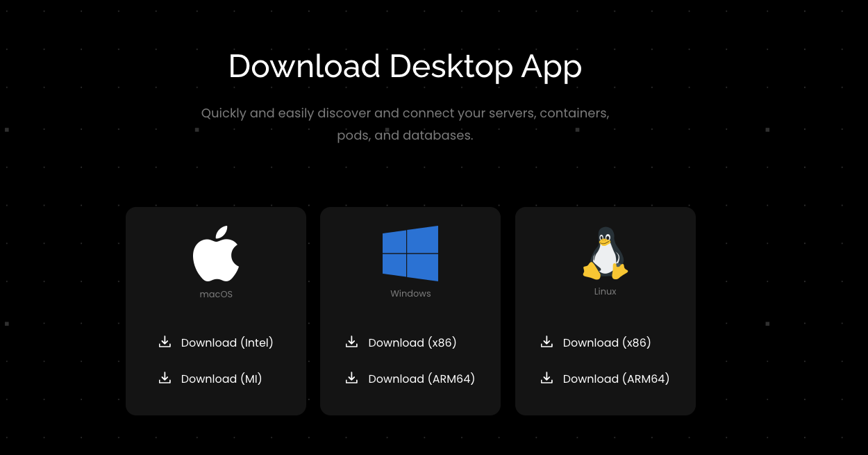
Task: Click the Apple macOS logo
Action: (216, 254)
